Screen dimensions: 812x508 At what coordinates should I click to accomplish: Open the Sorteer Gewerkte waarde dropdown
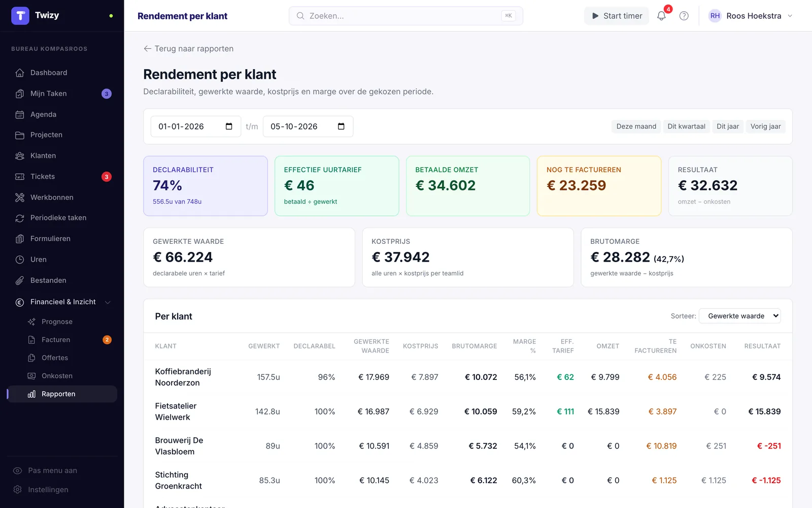pos(740,316)
